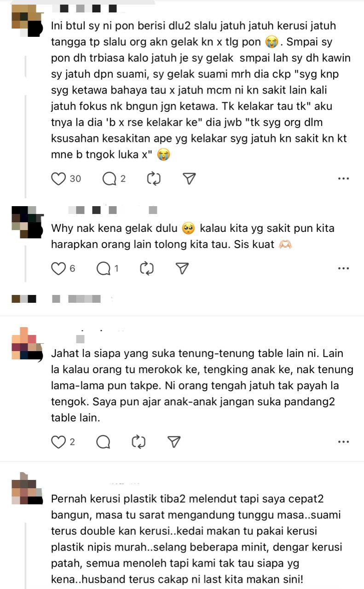Reply to the 'tenung-tenung table' comment
The width and height of the screenshot is (364, 589).
[103, 442]
